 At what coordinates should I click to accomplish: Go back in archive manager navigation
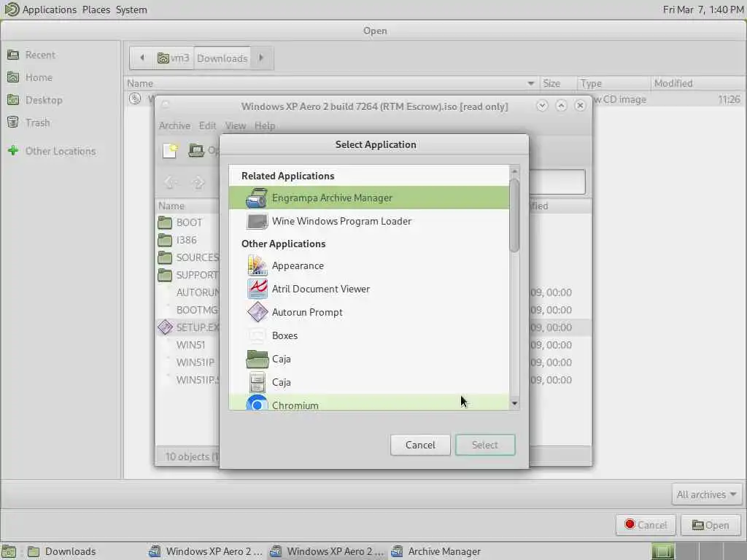click(x=170, y=182)
